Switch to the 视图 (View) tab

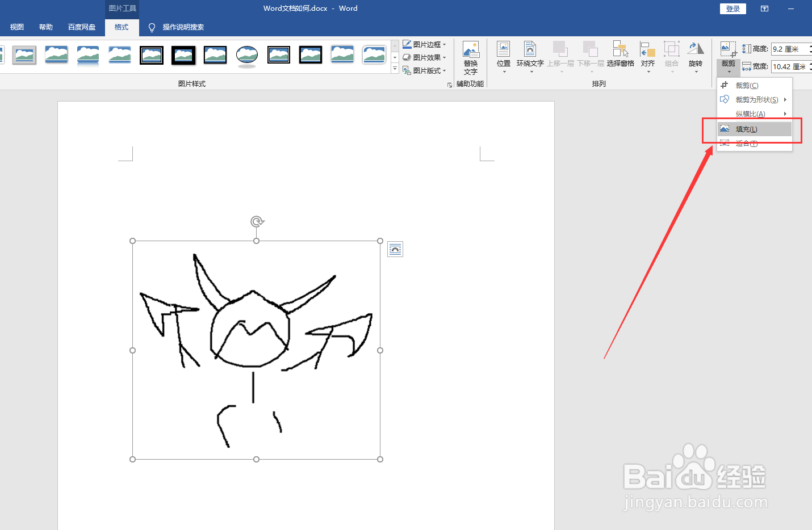(x=17, y=27)
